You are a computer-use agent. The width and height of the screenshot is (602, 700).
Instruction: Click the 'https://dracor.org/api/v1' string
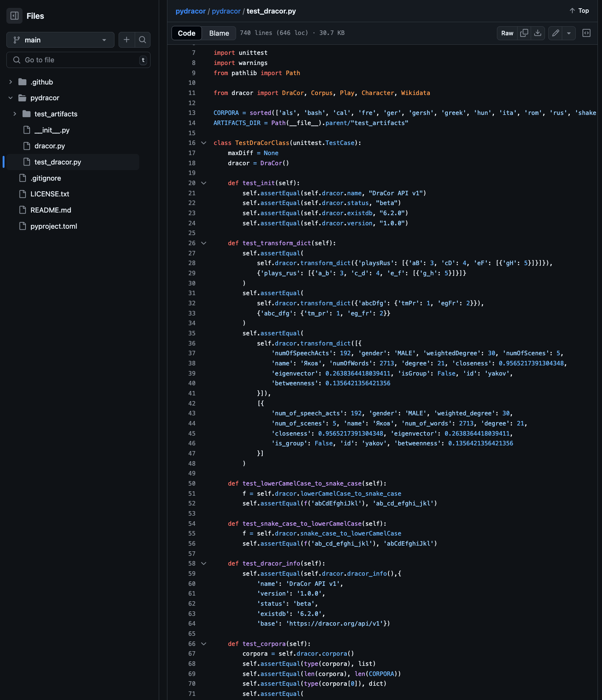click(335, 624)
